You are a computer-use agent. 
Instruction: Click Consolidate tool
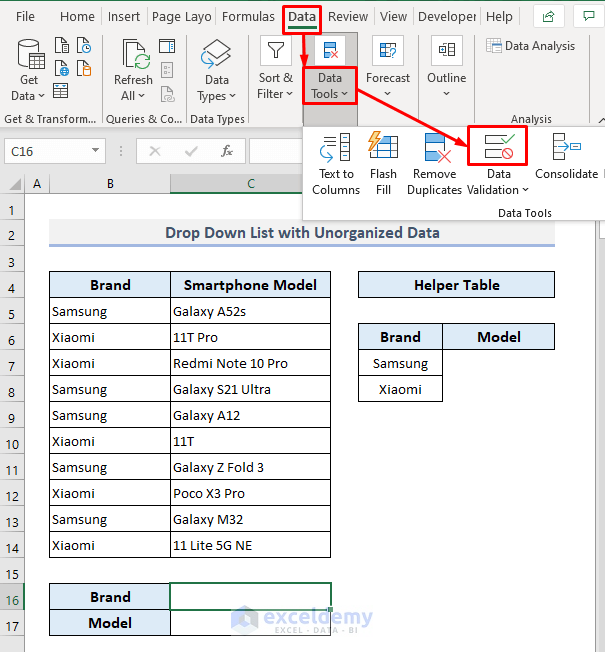(x=566, y=157)
